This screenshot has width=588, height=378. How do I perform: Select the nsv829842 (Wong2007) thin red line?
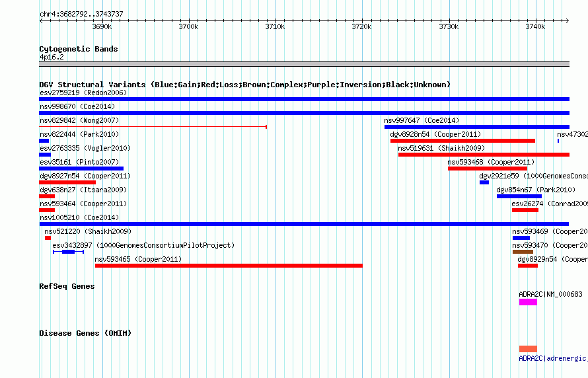pyautogui.click(x=153, y=127)
